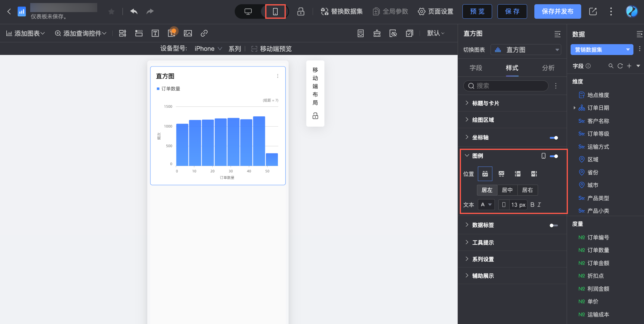The image size is (644, 324).
Task: Collapse the 图例 section
Action: pyautogui.click(x=467, y=156)
